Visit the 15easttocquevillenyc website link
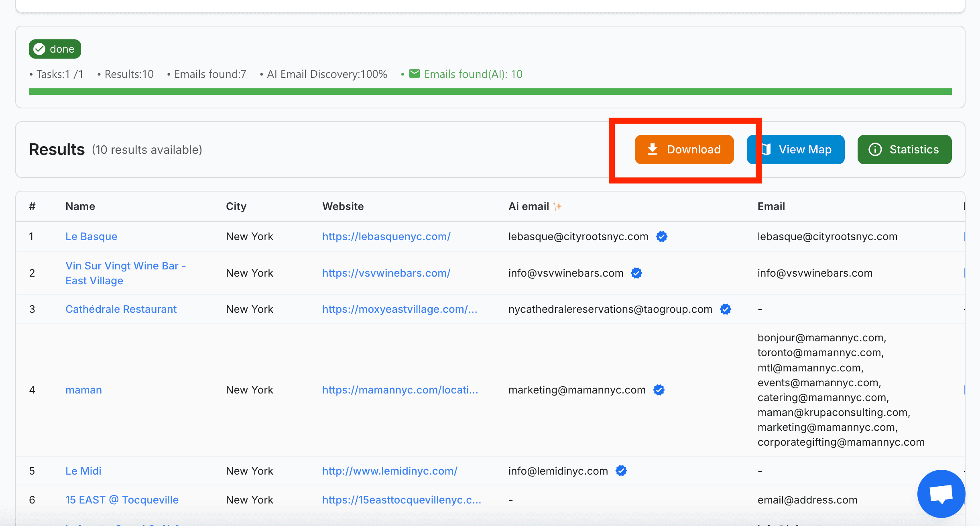 coord(402,500)
